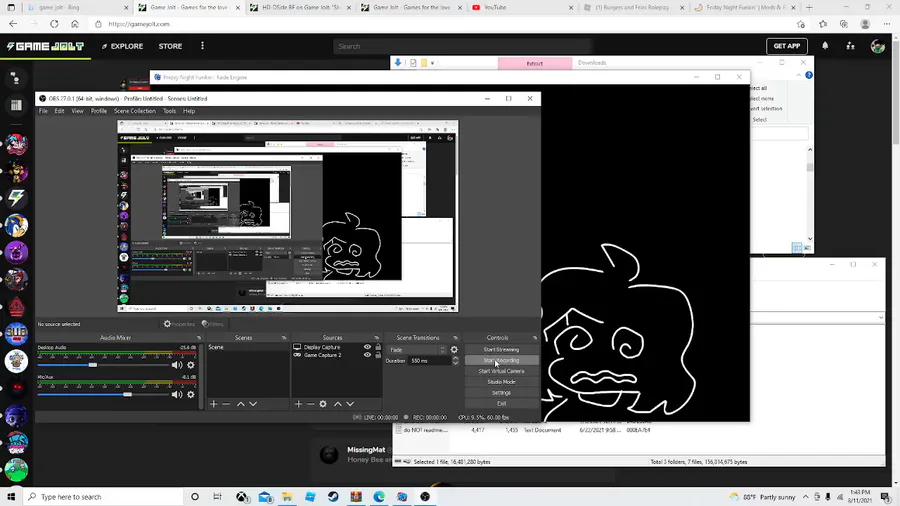The width and height of the screenshot is (900, 506).
Task: Open Game Jolt sidebar chat icon
Action: pos(16,79)
